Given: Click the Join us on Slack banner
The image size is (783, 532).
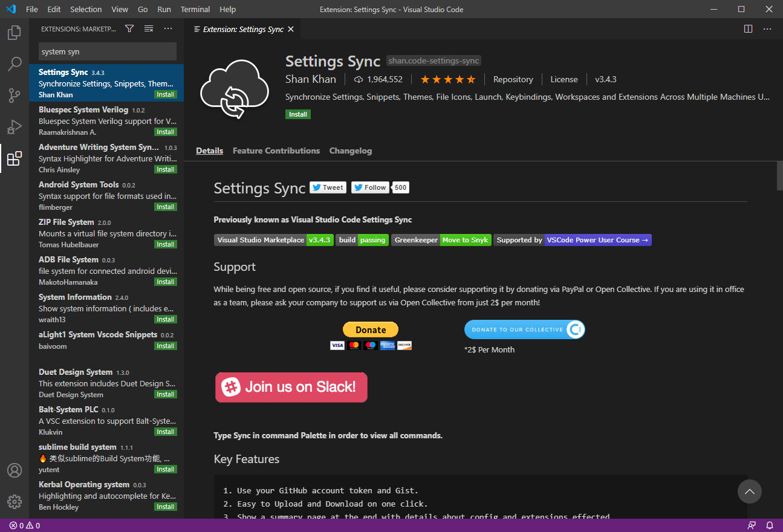Looking at the screenshot, I should [x=291, y=388].
